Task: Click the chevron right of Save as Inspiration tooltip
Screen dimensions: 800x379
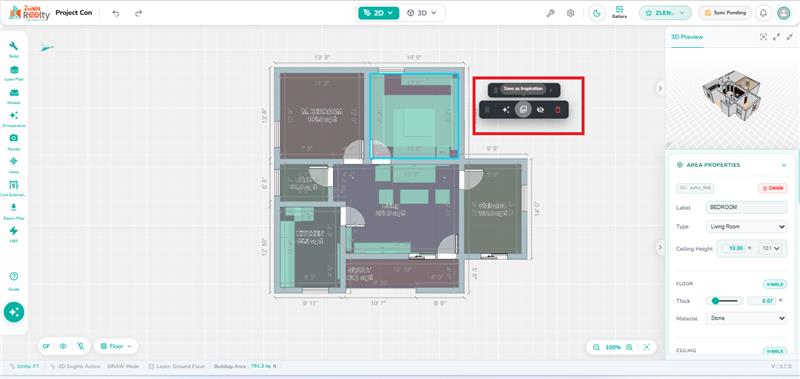Action: point(551,90)
